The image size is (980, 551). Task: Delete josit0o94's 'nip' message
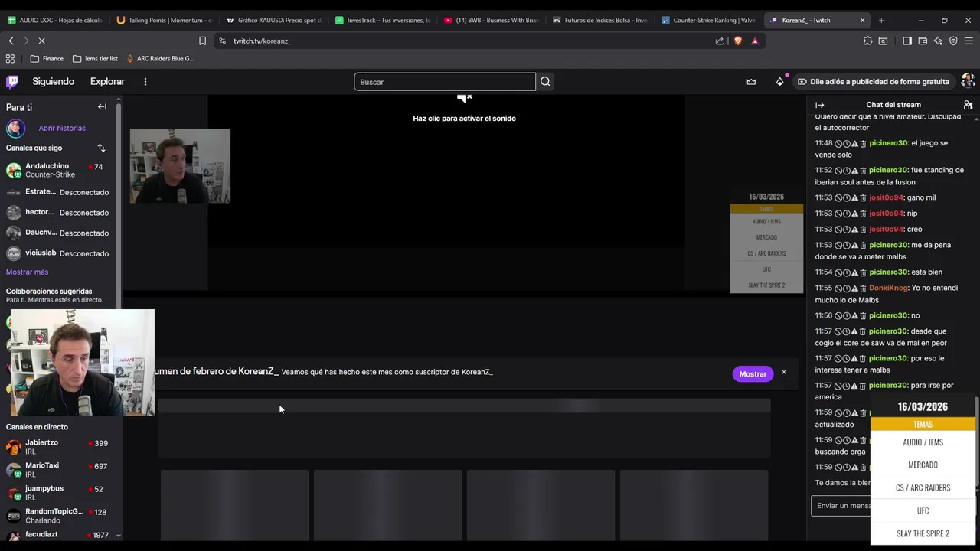(863, 214)
